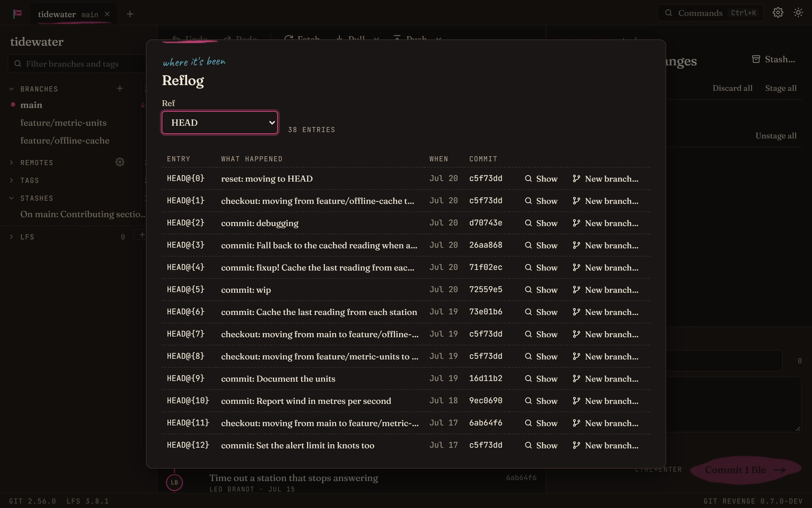Image resolution: width=812 pixels, height=508 pixels.
Task: Click magnifier icon in HEAD@{8} row
Action: pyautogui.click(x=528, y=356)
